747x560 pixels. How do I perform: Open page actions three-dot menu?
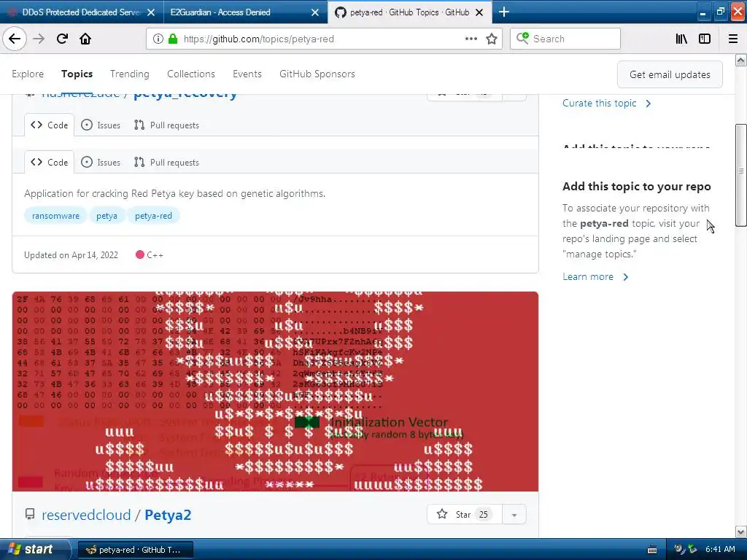[471, 39]
